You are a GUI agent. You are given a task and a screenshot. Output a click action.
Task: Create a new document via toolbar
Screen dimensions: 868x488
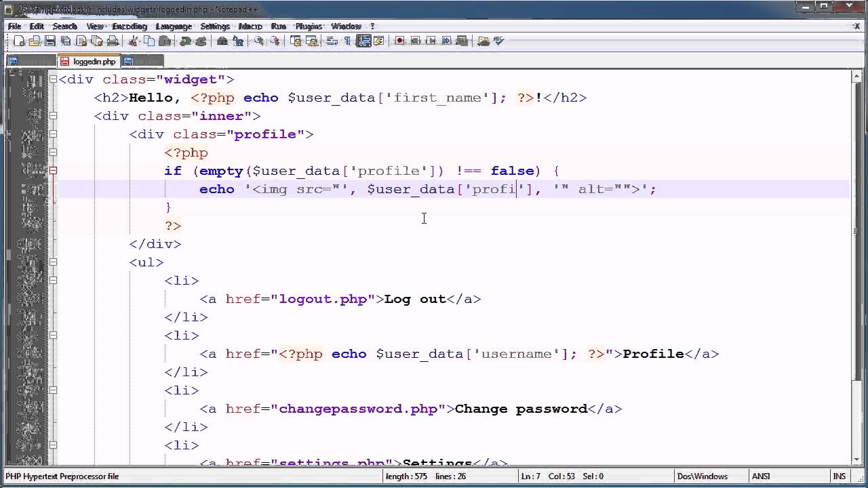(x=19, y=41)
